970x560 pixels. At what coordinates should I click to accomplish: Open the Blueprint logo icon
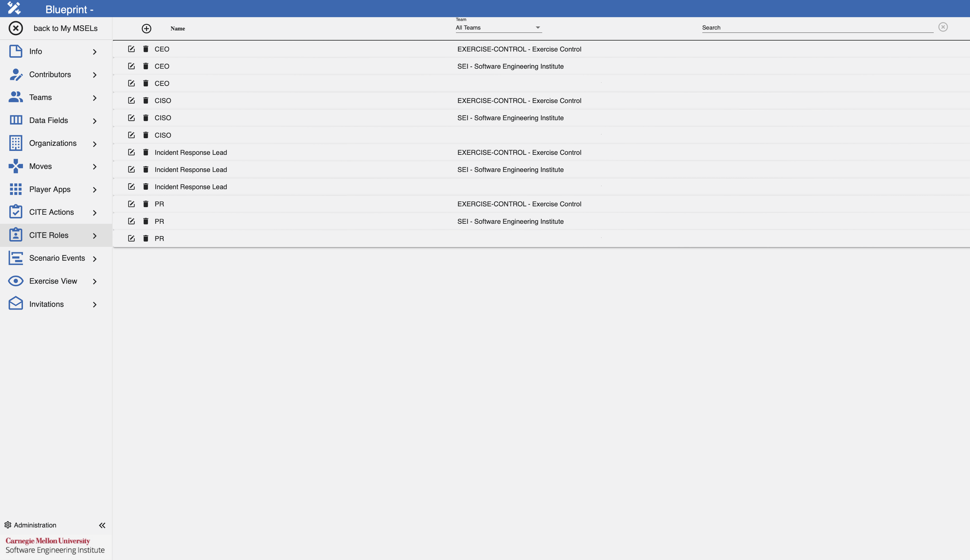[14, 8]
